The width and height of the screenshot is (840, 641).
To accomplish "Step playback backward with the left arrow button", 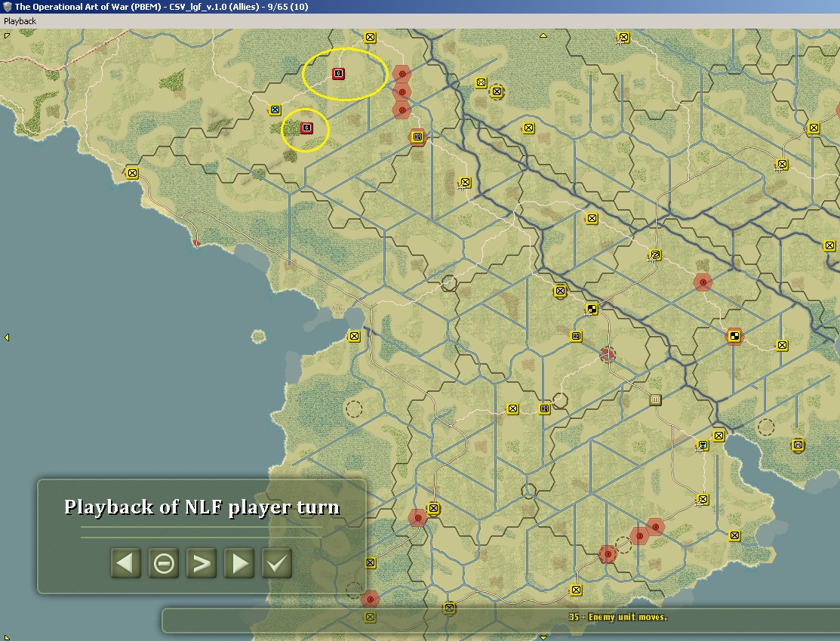I will point(126,563).
